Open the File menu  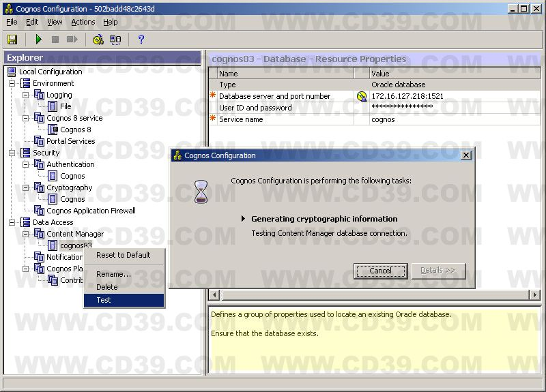click(x=12, y=22)
